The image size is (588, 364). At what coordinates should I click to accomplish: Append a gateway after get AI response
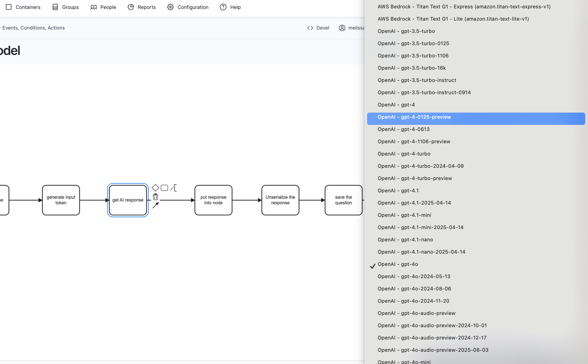155,188
